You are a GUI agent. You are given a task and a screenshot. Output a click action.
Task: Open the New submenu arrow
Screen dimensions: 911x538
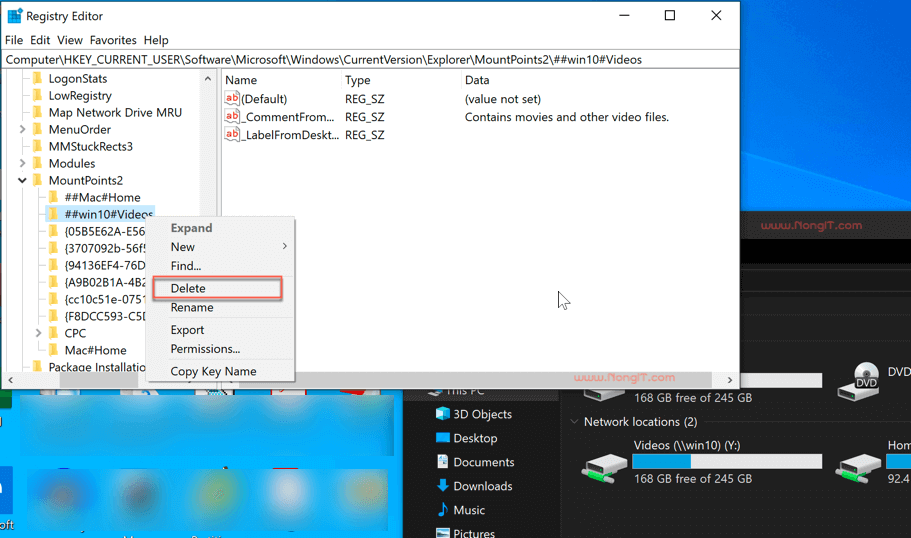(x=285, y=246)
